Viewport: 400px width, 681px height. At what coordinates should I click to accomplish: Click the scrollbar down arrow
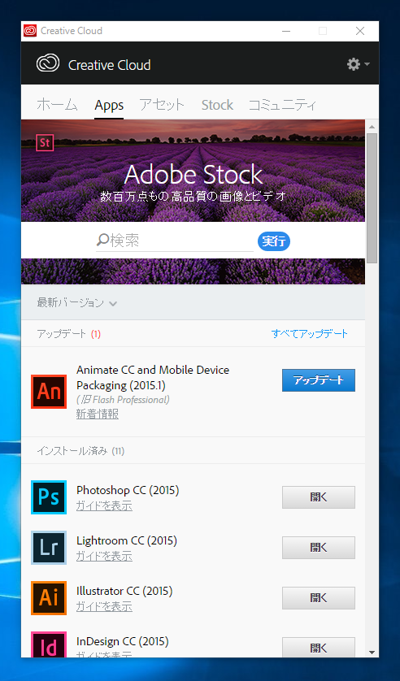point(372,652)
